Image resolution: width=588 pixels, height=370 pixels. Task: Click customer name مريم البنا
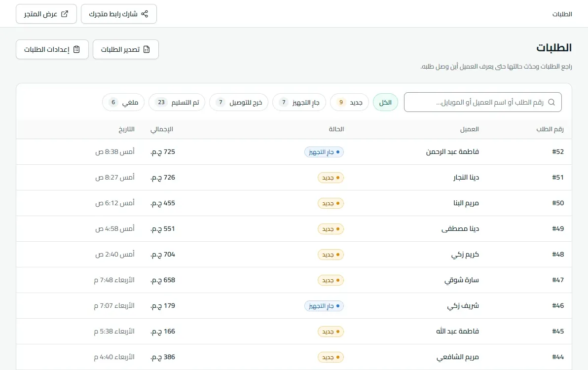[466, 203]
